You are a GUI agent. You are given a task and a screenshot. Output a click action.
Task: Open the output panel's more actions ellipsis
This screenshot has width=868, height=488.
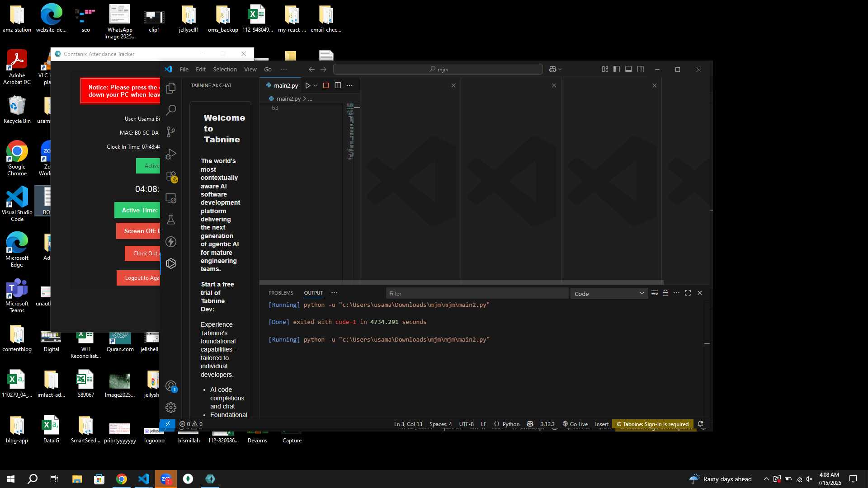pos(676,293)
